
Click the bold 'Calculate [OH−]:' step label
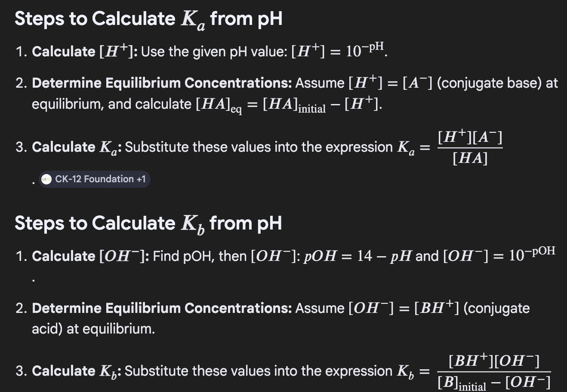90,256
